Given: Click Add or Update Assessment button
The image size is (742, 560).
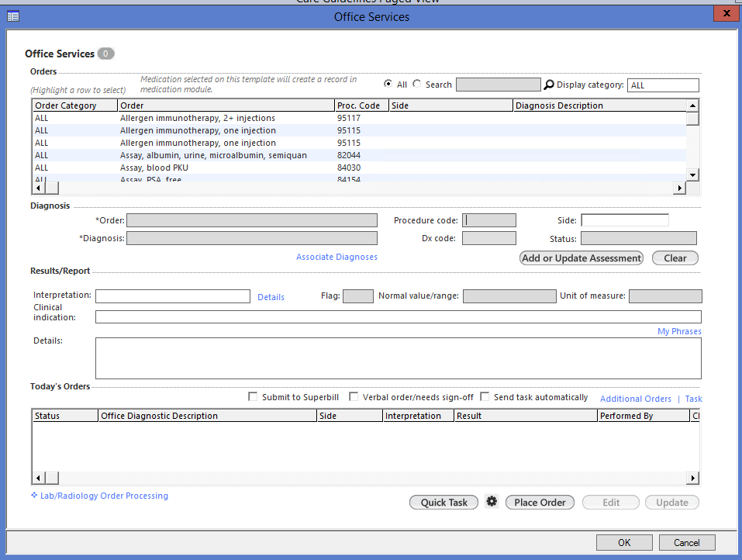Looking at the screenshot, I should tap(581, 258).
